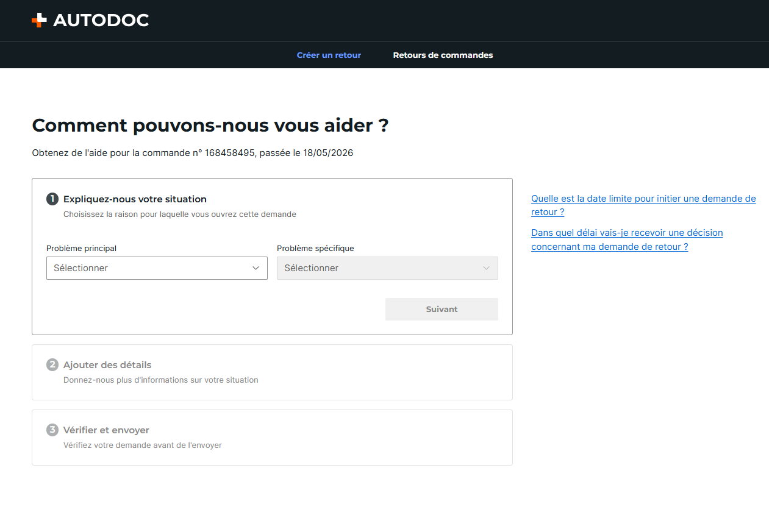The image size is (769, 532).
Task: Click the Problème spécifique label
Action: click(x=315, y=249)
